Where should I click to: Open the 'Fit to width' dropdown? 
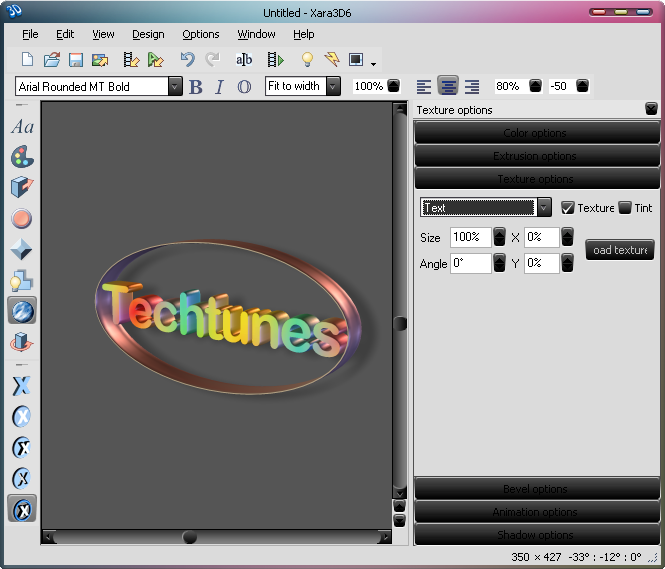tap(333, 87)
